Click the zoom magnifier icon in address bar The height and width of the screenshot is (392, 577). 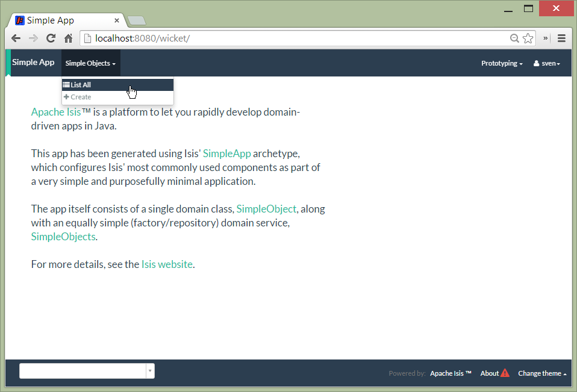coord(514,38)
